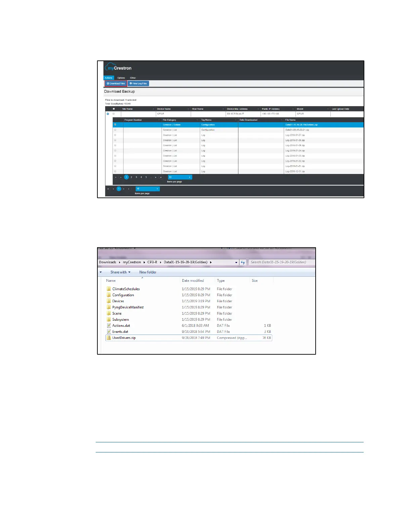Open outer items per page dropdown
411x532 pixels.
(148, 189)
